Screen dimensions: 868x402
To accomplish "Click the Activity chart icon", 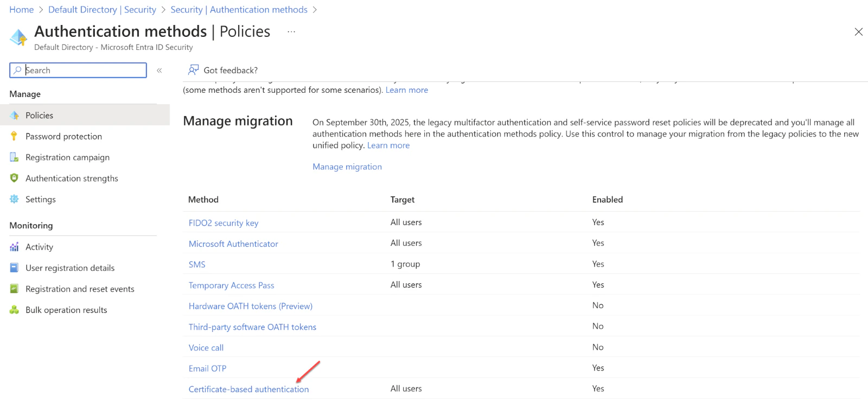I will [14, 247].
